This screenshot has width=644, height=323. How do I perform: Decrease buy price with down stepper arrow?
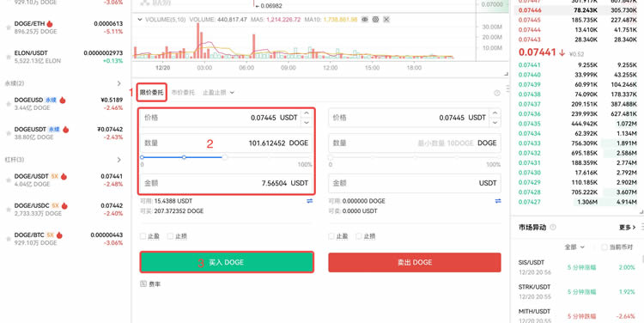pyautogui.click(x=307, y=122)
